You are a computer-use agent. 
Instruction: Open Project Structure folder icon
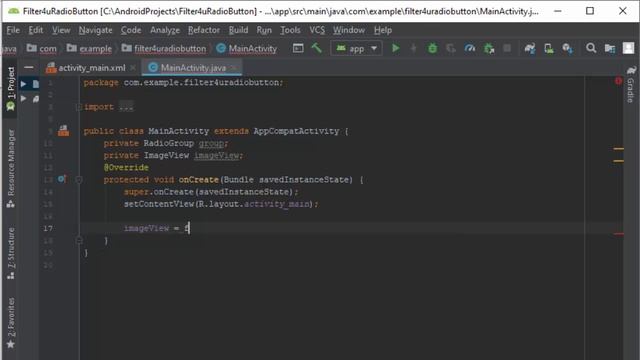[610, 48]
